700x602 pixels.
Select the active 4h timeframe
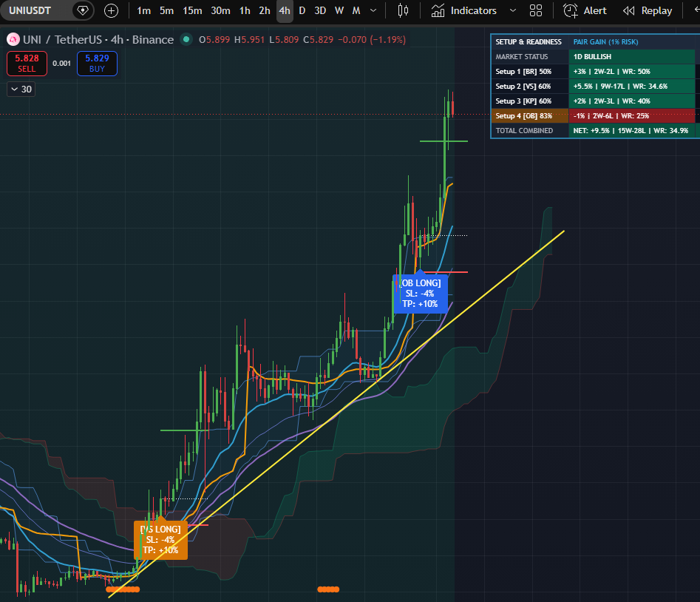coord(285,10)
